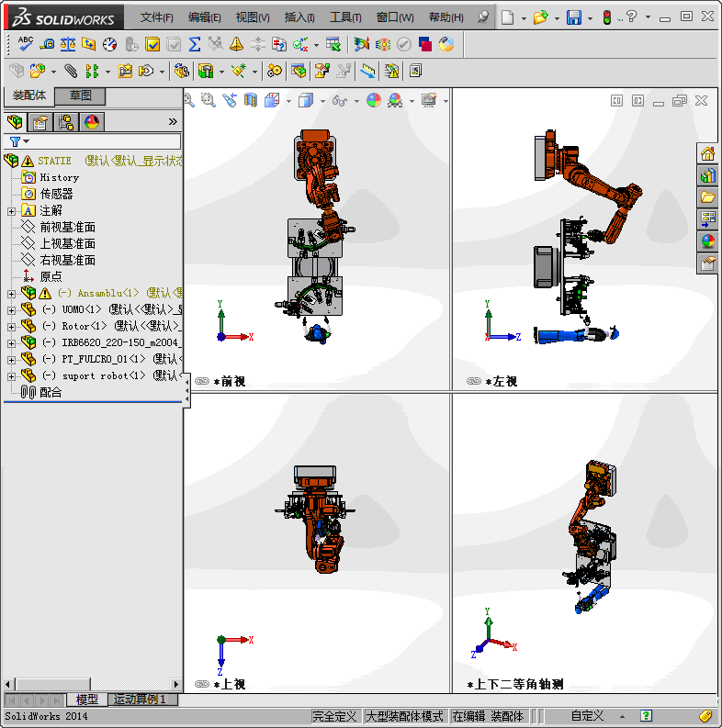Select the Mate paperclip tool
Screen dimensions: 722x728
pos(71,71)
